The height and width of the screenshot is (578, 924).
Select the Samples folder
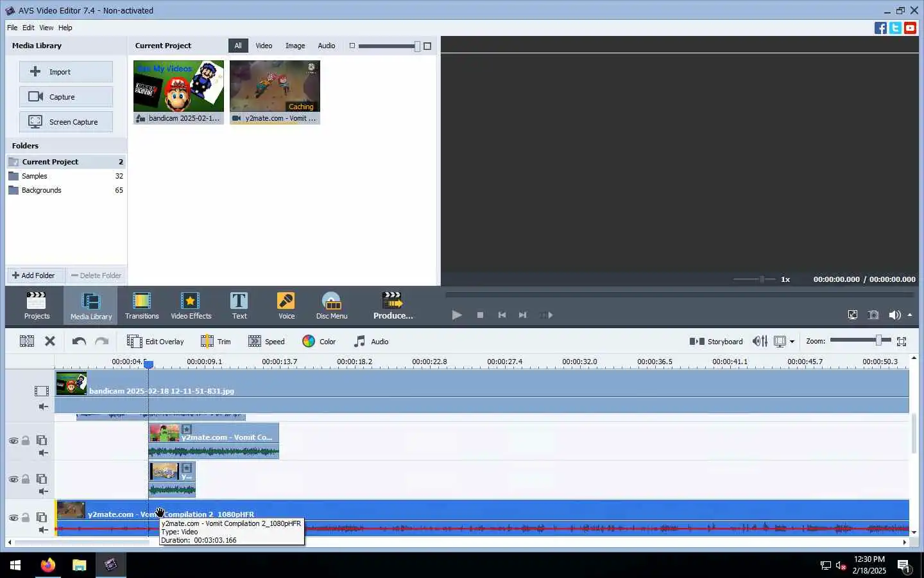[66, 176]
